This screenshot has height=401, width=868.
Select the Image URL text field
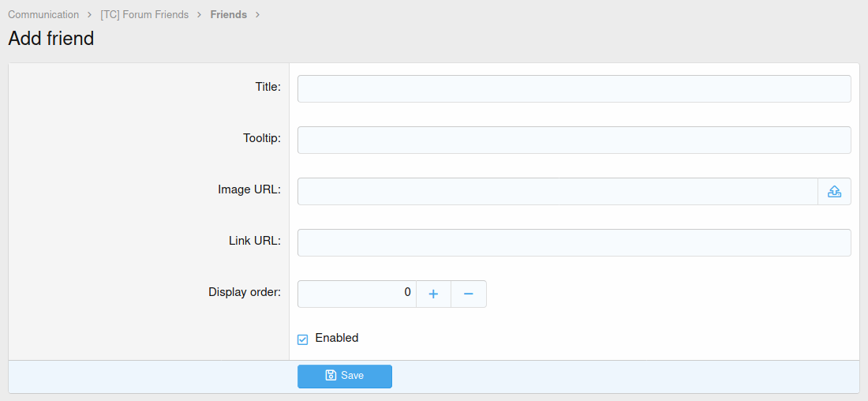557,191
